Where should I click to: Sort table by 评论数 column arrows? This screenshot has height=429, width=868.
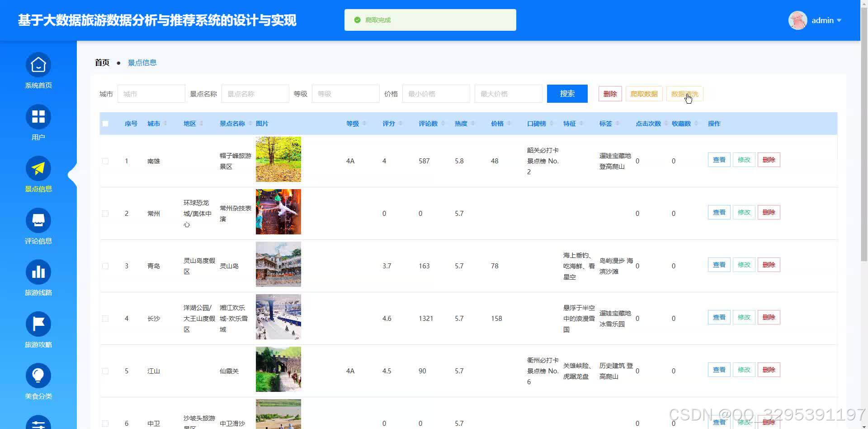(x=443, y=124)
